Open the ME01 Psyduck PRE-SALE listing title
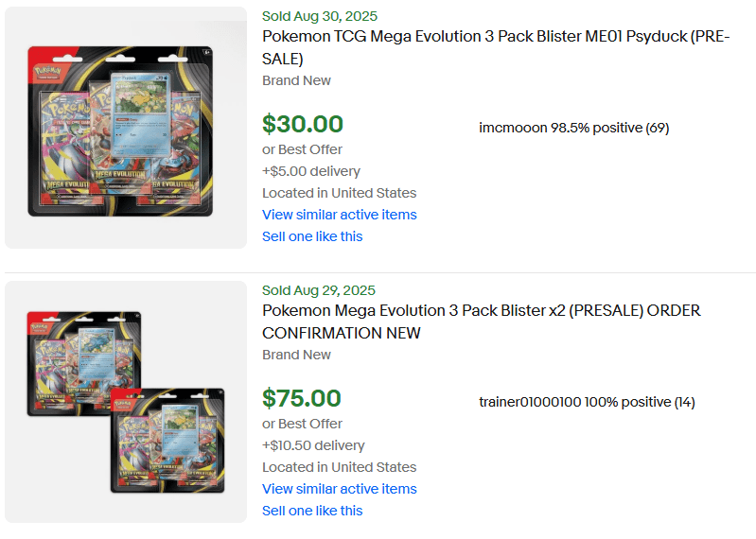 (x=496, y=47)
